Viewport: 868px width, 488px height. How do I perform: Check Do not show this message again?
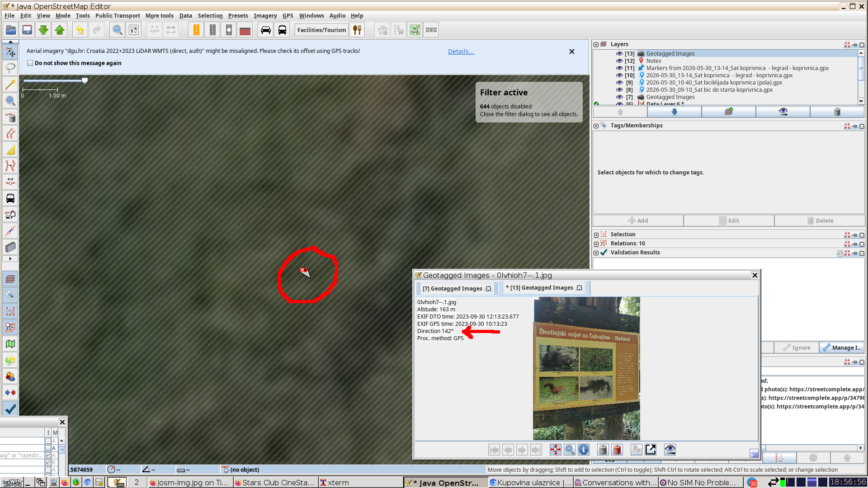(30, 63)
